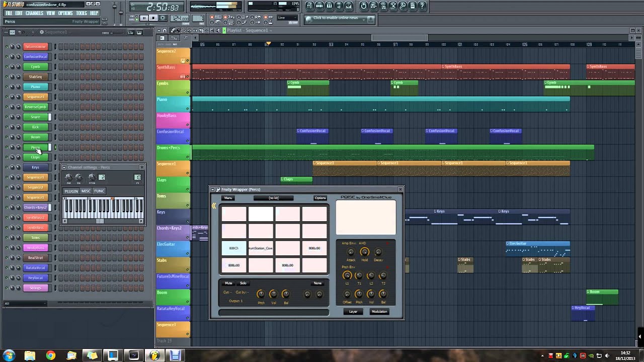This screenshot has width=644, height=362.
Task: Toggle mute LED for Strings channel
Action: 7,288
